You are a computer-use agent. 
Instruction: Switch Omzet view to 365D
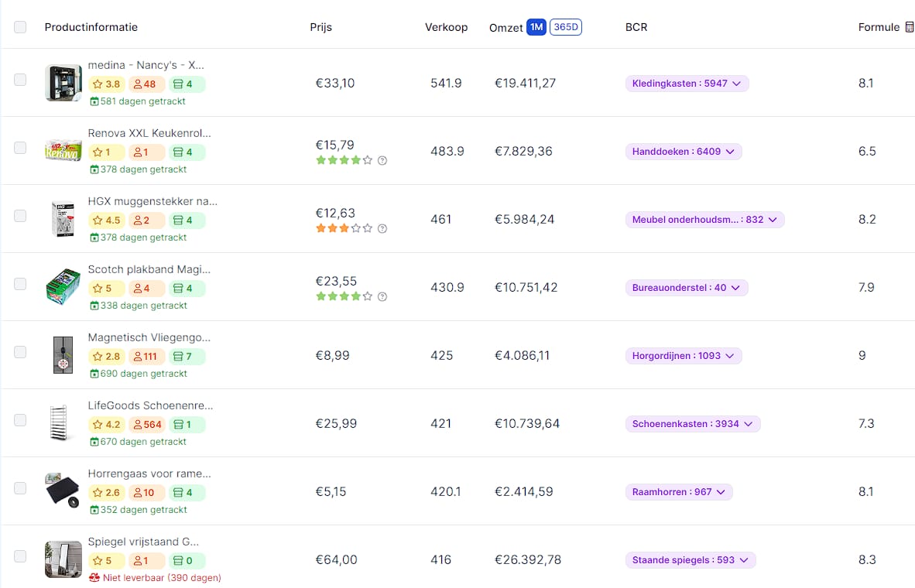(566, 27)
